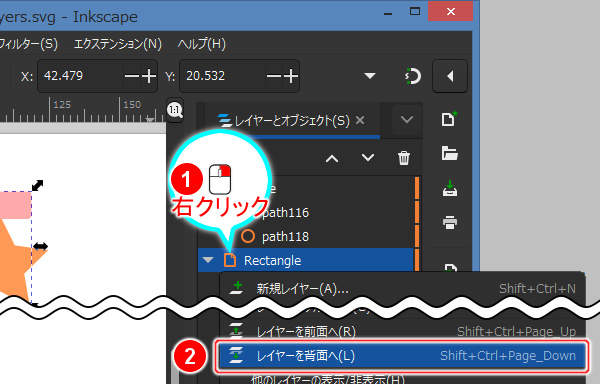Increase the Y value with plus button
The image size is (600, 384).
[x=291, y=76]
